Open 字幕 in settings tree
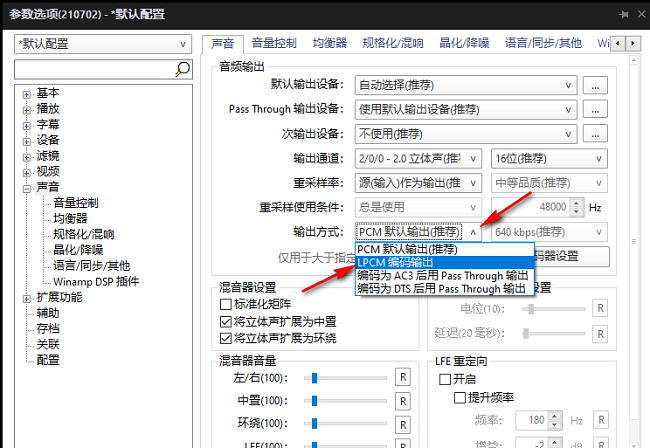Image resolution: width=650 pixels, height=448 pixels. click(48, 124)
